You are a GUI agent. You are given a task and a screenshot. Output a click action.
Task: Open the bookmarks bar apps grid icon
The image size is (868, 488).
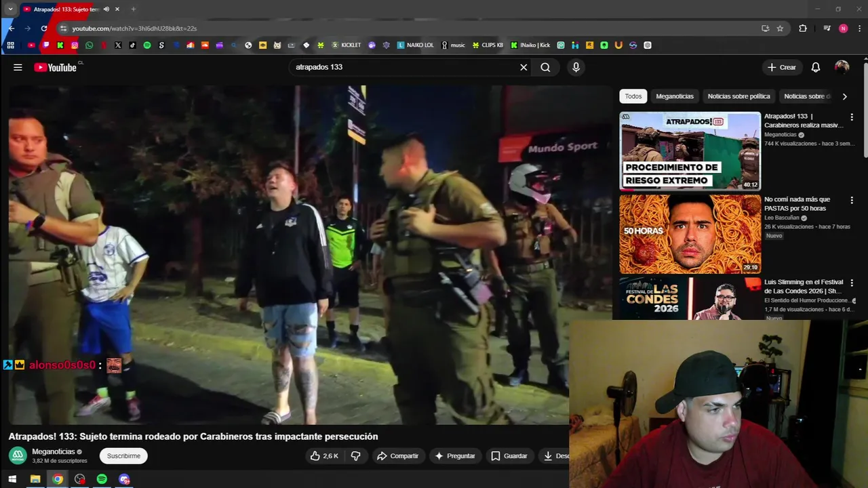[x=10, y=45]
